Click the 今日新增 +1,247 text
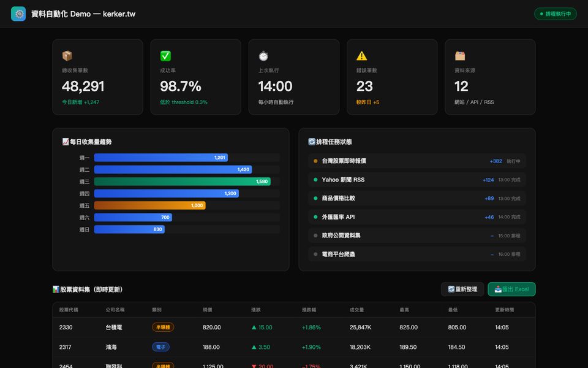 [x=81, y=102]
